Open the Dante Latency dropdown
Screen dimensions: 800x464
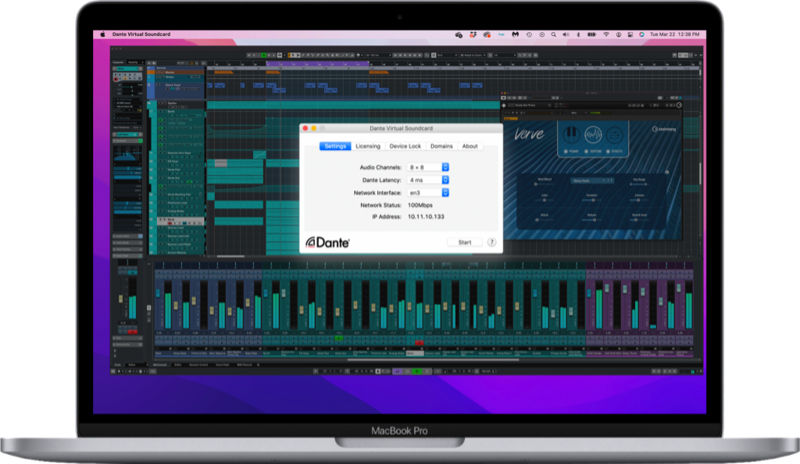pos(428,180)
